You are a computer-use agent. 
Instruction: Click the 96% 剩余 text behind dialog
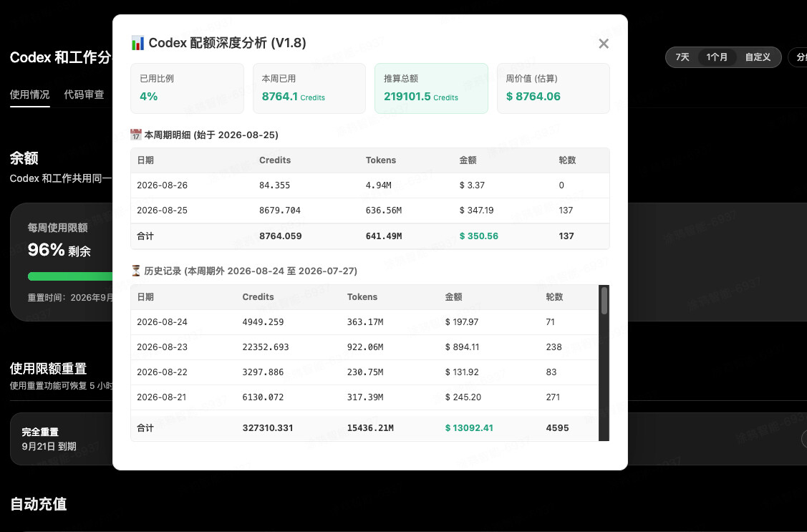59,250
